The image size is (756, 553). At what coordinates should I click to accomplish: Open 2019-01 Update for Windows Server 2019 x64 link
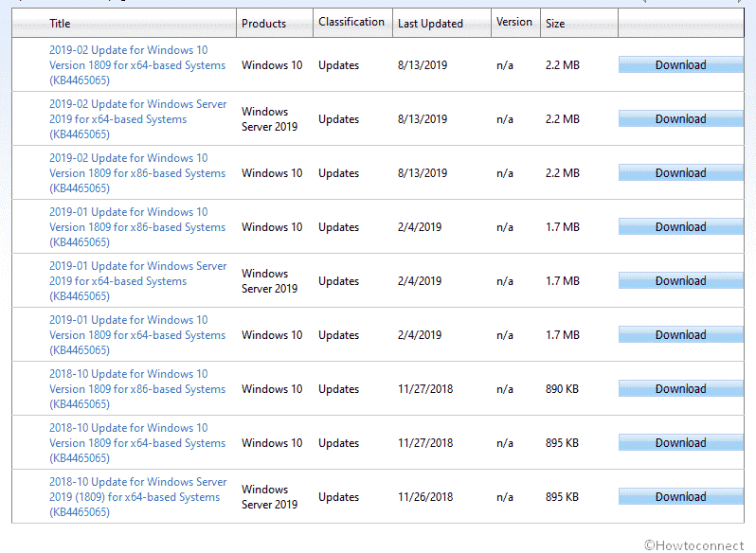tap(138, 281)
